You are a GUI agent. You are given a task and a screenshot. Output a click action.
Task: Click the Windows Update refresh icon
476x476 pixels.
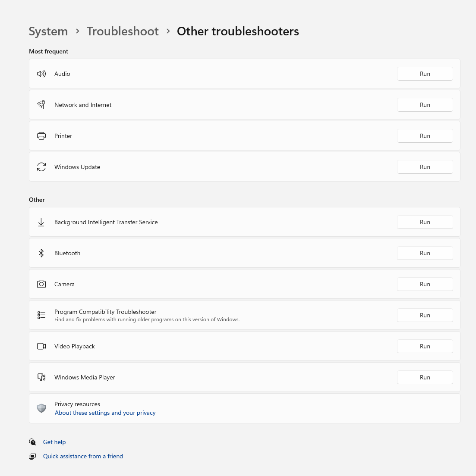click(41, 167)
